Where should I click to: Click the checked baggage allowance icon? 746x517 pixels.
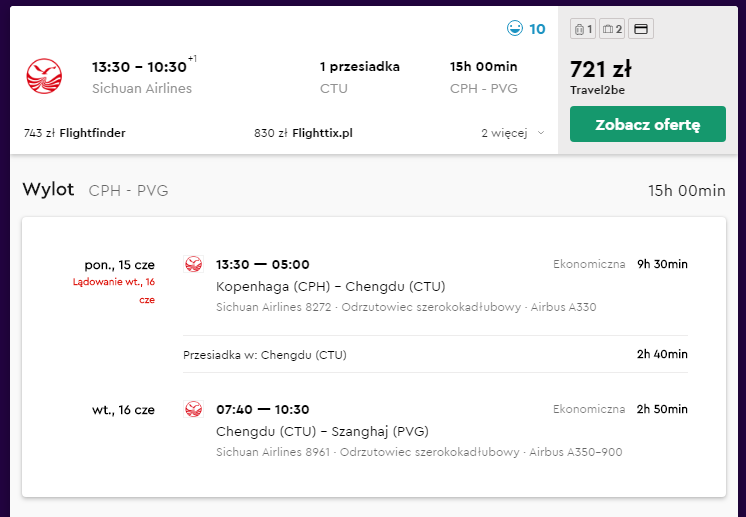point(612,29)
